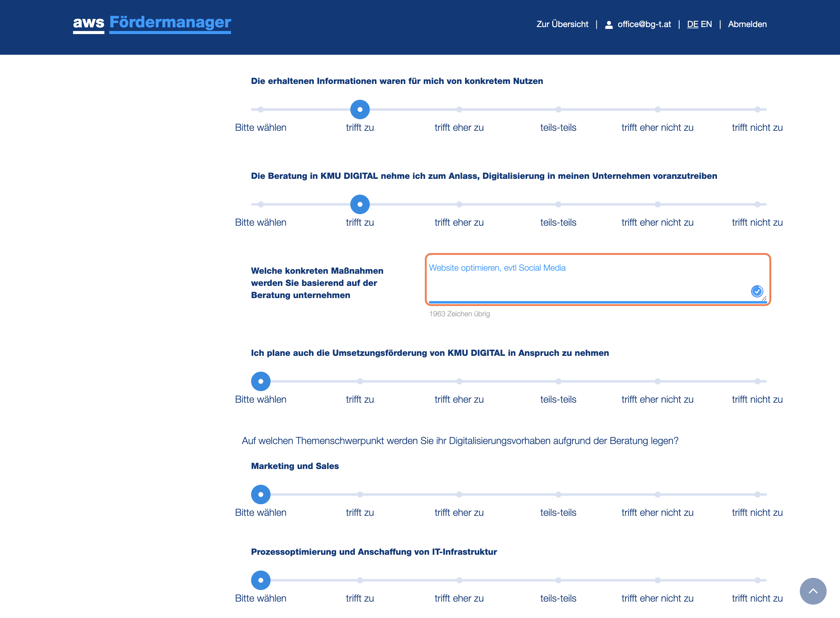
Task: Click the user profile icon beside office@bg-t.at
Action: (609, 25)
